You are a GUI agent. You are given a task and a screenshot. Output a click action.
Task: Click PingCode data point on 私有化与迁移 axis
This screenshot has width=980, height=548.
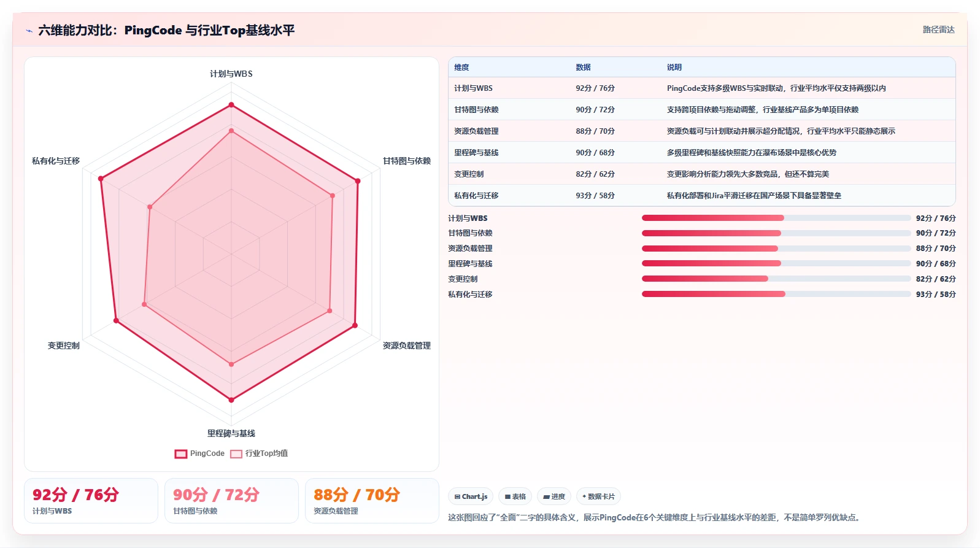tap(101, 179)
